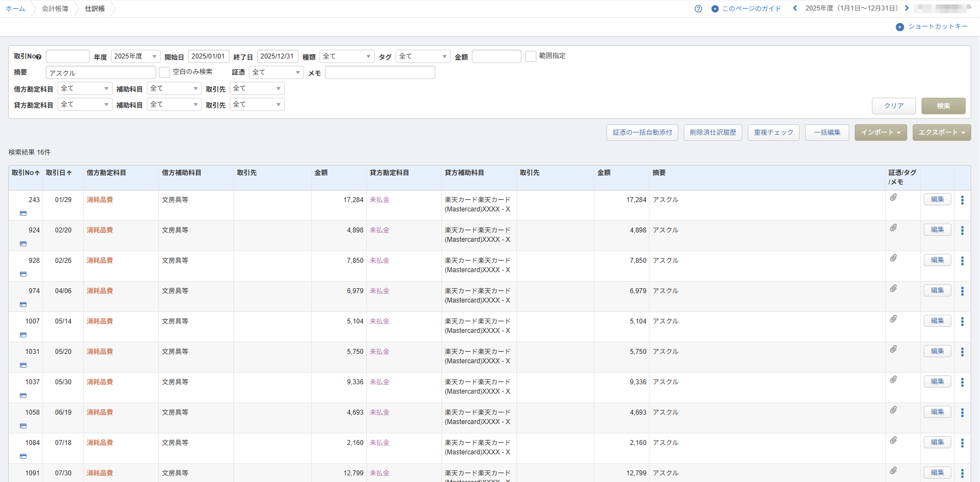Screen dimensions: 980x482
Task: Click 証憑の一括自動添付 button
Action: (642, 133)
